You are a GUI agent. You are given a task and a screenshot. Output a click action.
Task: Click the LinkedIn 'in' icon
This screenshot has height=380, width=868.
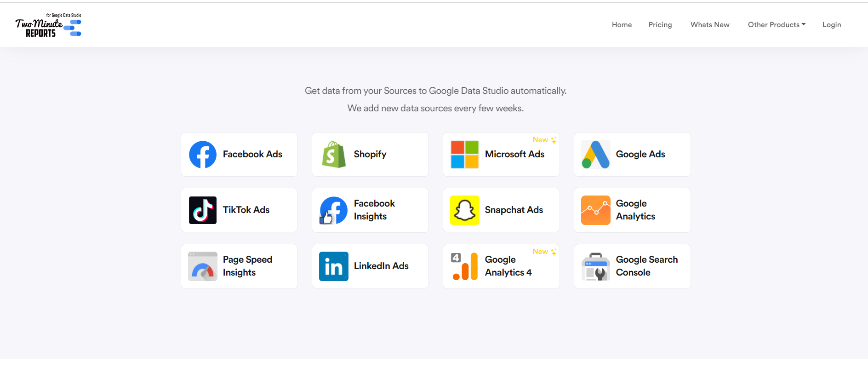[x=334, y=266]
